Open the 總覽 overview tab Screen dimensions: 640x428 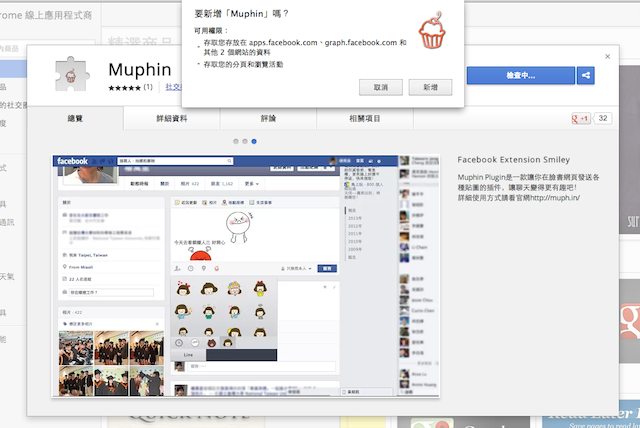(75, 118)
